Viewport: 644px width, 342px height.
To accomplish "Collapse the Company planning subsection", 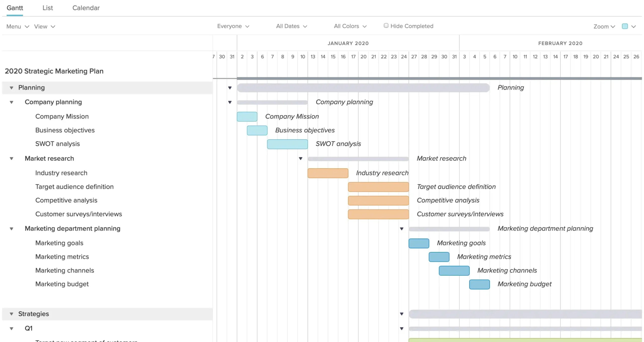I will 11,102.
